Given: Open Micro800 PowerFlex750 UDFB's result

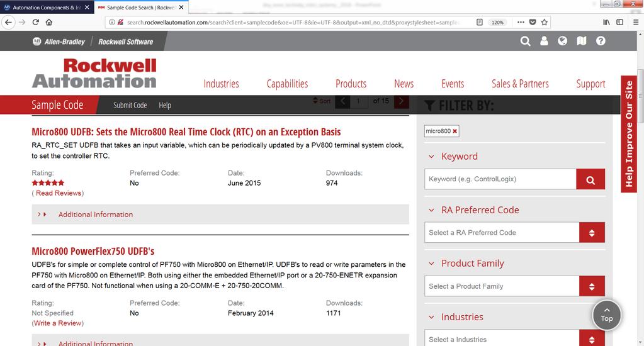Looking at the screenshot, I should (x=93, y=251).
